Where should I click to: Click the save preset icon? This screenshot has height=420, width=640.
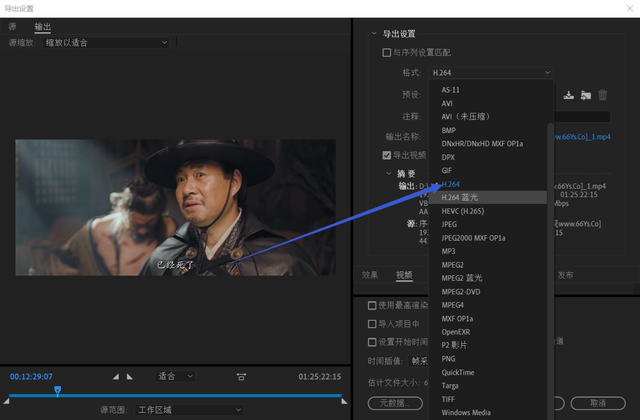coord(568,95)
